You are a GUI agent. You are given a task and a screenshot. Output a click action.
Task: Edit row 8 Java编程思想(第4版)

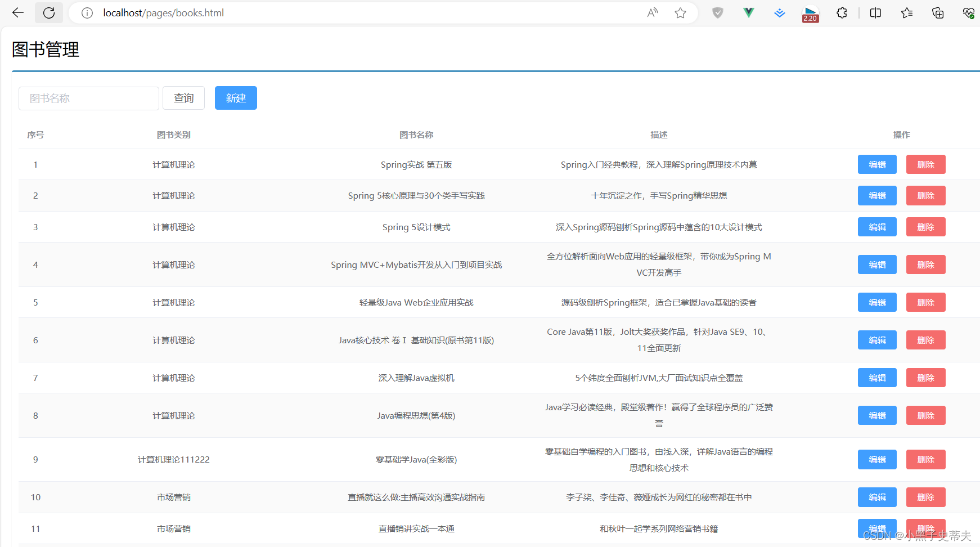pos(877,415)
